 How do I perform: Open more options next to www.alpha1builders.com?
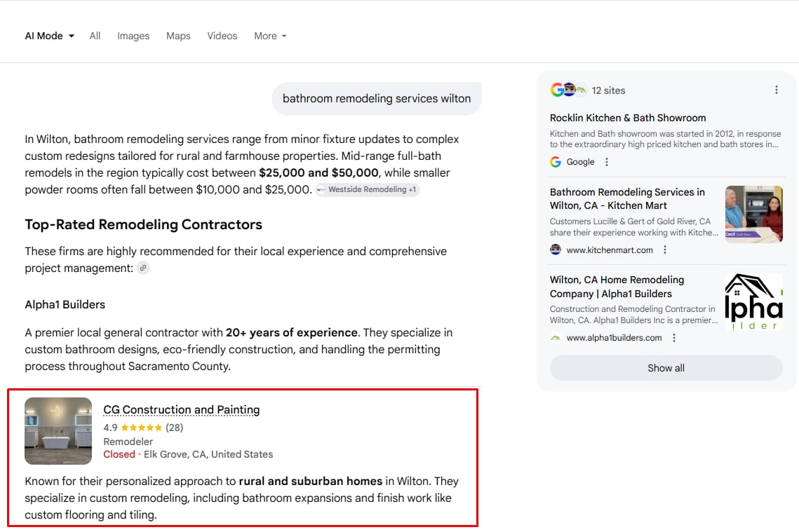click(673, 338)
